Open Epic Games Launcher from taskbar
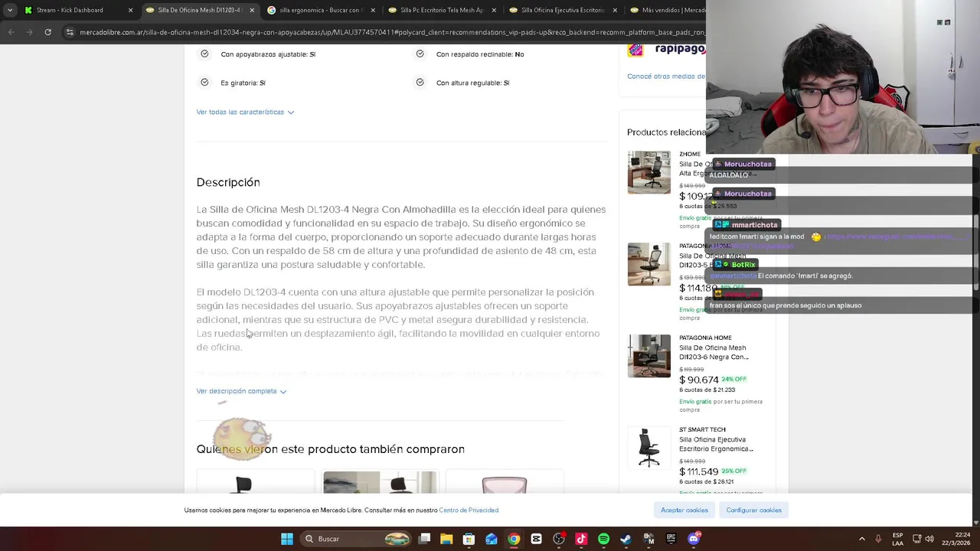Image resolution: width=980 pixels, height=551 pixels. [671, 539]
